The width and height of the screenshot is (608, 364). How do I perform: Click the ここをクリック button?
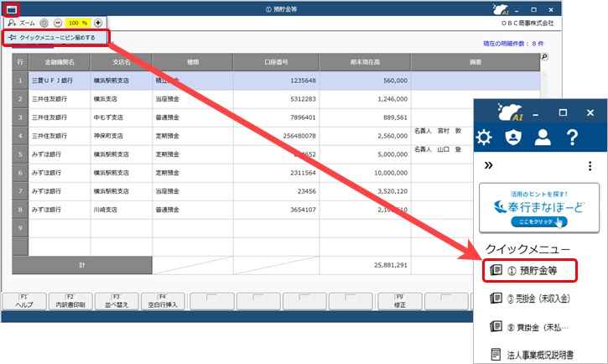coord(539,221)
